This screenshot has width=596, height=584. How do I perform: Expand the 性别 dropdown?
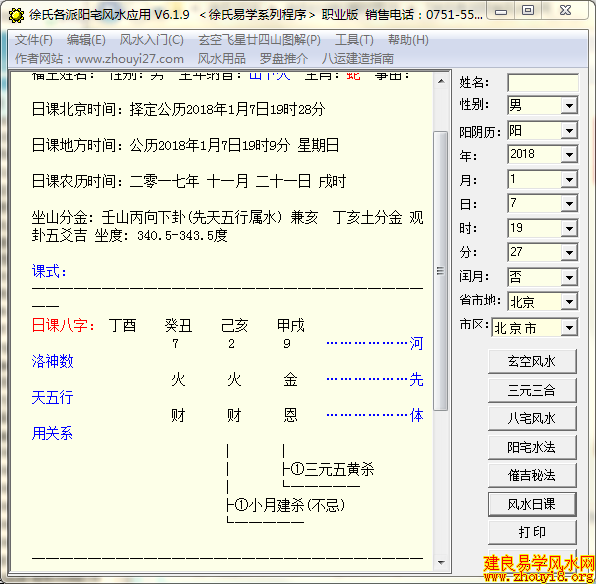[569, 105]
